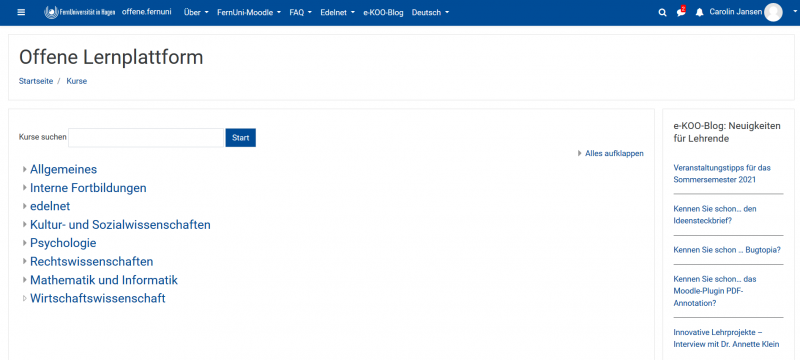
Task: Go to e-KOO-Blog in navbar
Action: pyautogui.click(x=383, y=12)
